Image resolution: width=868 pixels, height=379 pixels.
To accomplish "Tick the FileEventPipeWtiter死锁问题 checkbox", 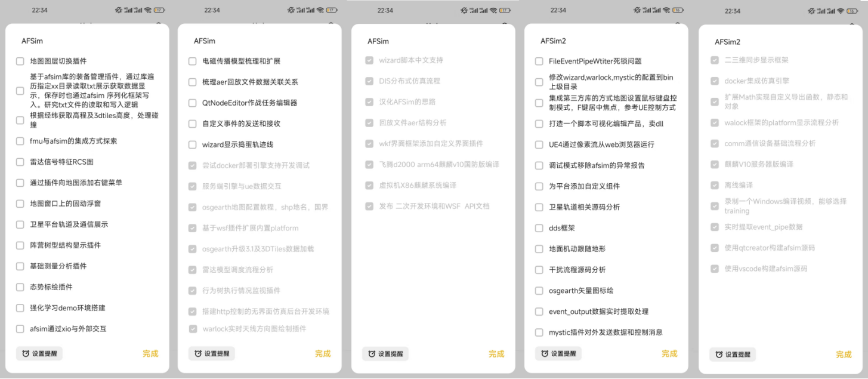I will click(539, 61).
